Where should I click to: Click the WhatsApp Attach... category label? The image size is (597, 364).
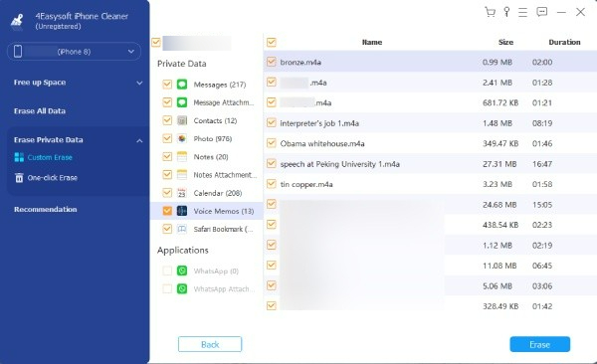pos(224,289)
